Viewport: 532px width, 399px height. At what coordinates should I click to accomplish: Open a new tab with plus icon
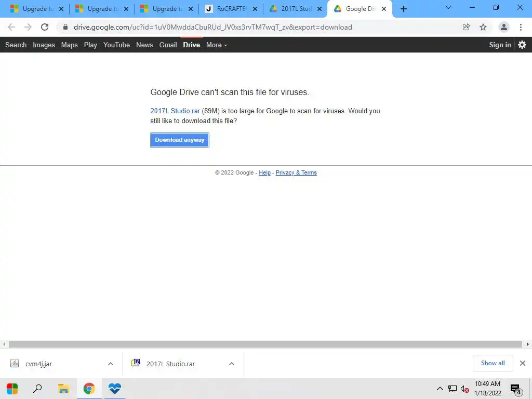[403, 9]
